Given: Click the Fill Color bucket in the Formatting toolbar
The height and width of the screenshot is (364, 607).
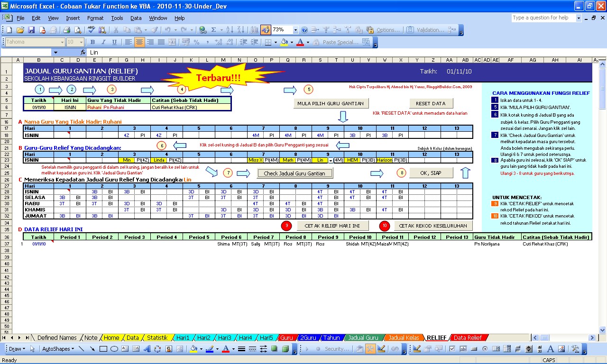Looking at the screenshot, I should [284, 42].
